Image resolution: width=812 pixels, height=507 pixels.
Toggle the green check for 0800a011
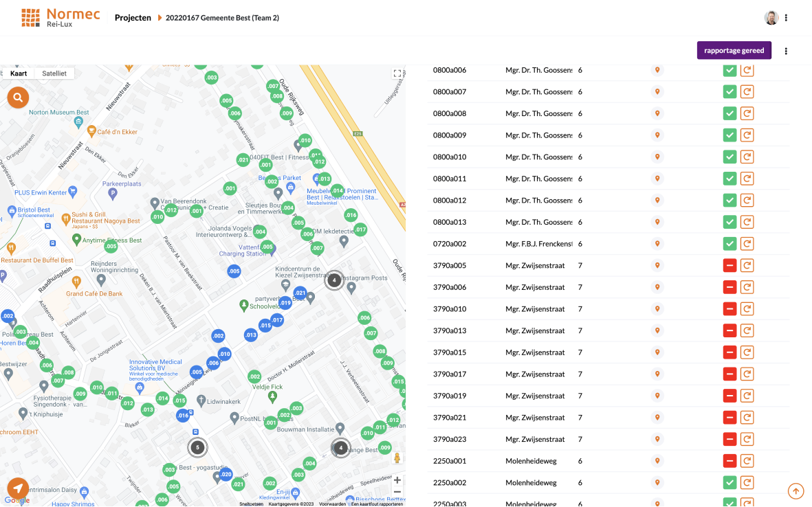(x=729, y=179)
